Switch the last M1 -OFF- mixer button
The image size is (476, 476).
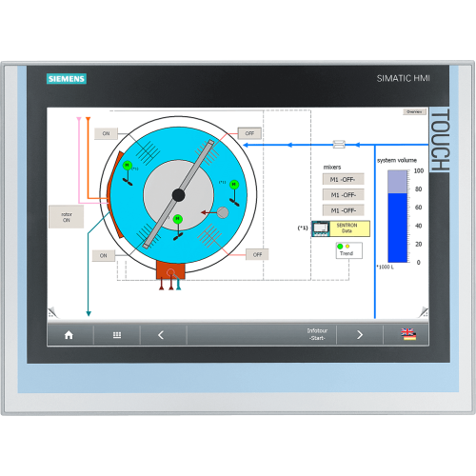(x=343, y=210)
